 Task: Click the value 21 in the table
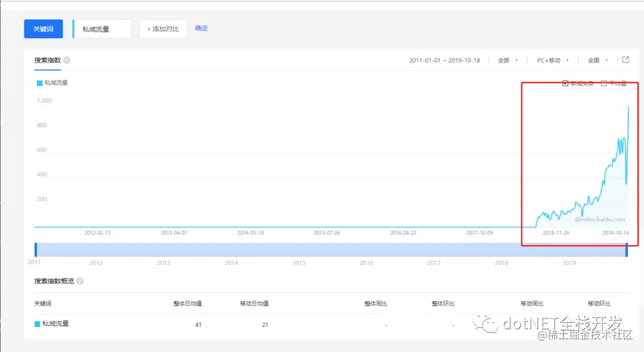(265, 325)
